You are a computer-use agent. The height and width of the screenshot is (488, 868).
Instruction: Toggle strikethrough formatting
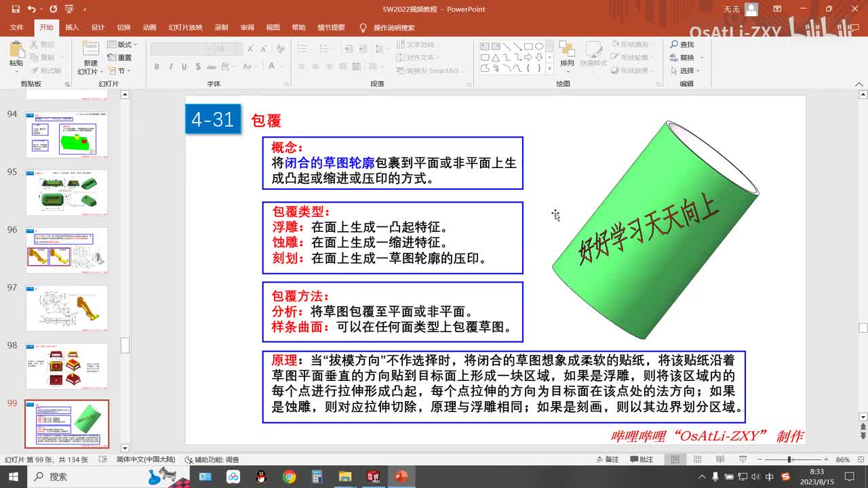click(213, 66)
